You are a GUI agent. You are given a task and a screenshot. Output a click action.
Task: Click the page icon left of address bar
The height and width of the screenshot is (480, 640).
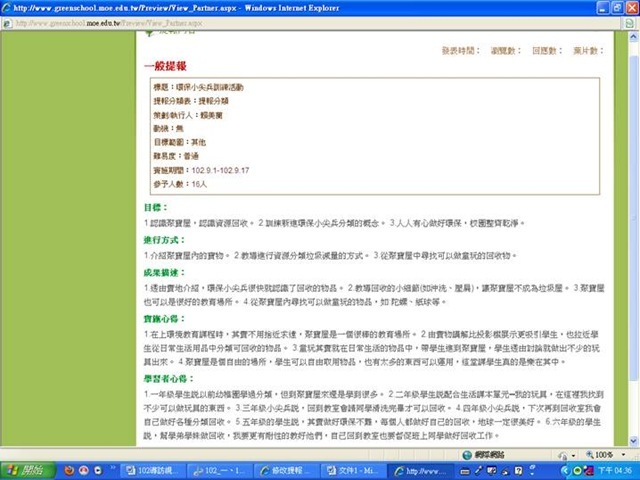click(7, 23)
